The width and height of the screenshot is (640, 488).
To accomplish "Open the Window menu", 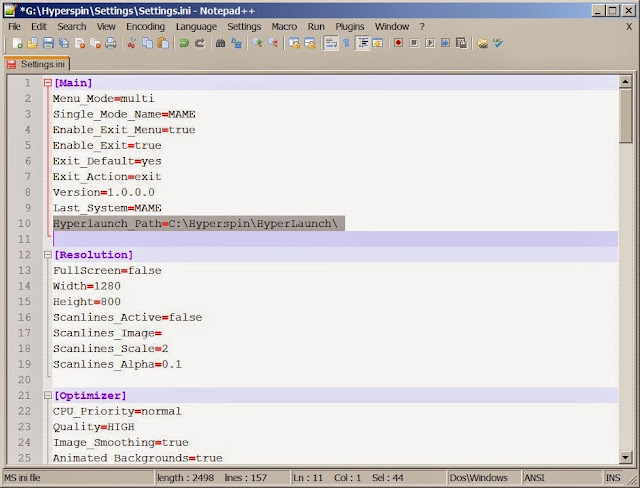I will click(x=392, y=27).
